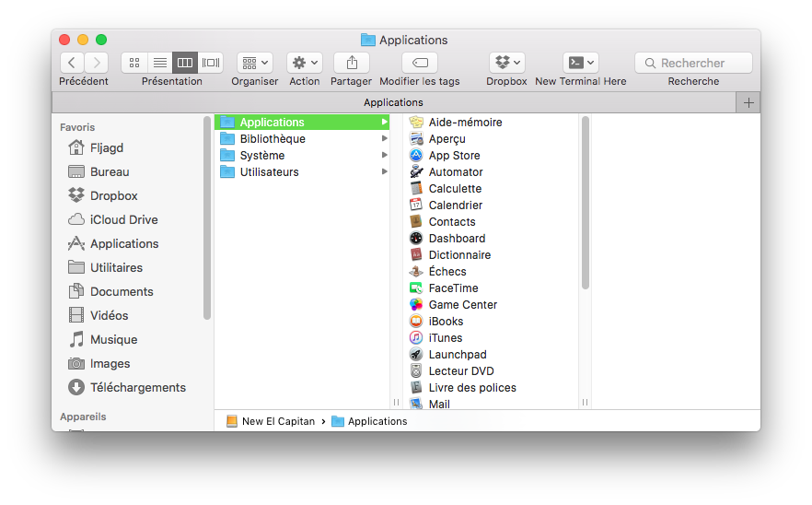Go to Téléchargements in sidebar

click(137, 387)
